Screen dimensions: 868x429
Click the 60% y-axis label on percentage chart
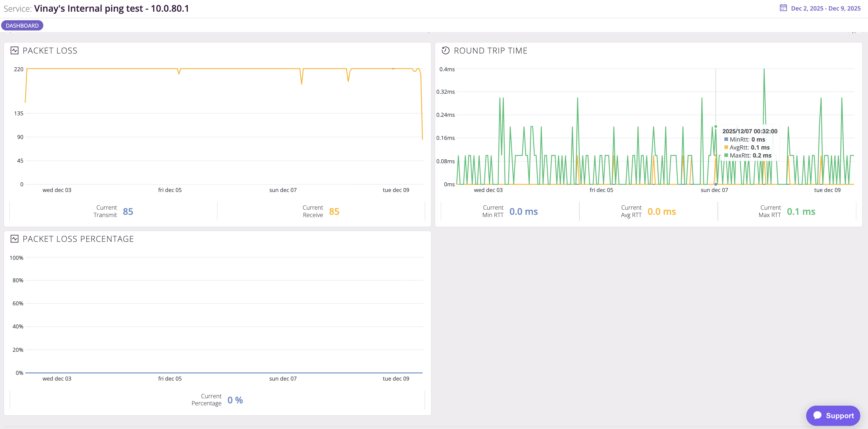coord(18,303)
